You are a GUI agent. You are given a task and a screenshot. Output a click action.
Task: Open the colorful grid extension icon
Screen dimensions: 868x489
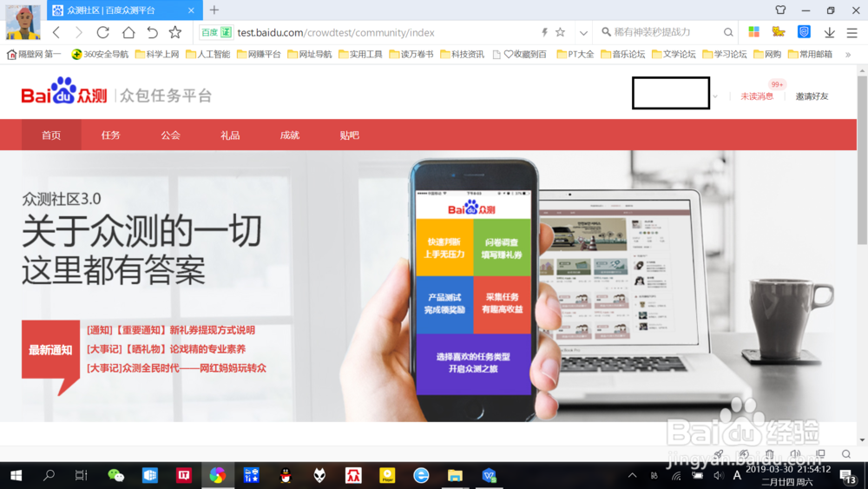click(x=754, y=32)
